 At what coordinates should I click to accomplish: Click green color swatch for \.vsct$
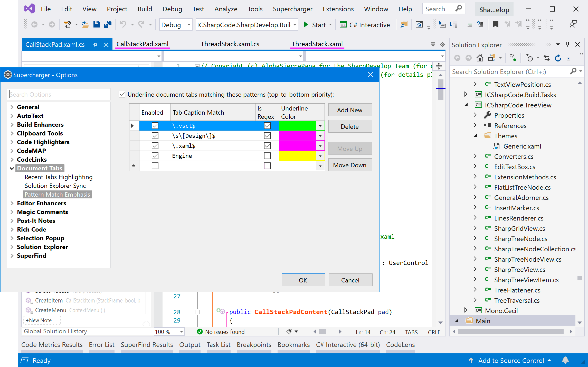(297, 126)
